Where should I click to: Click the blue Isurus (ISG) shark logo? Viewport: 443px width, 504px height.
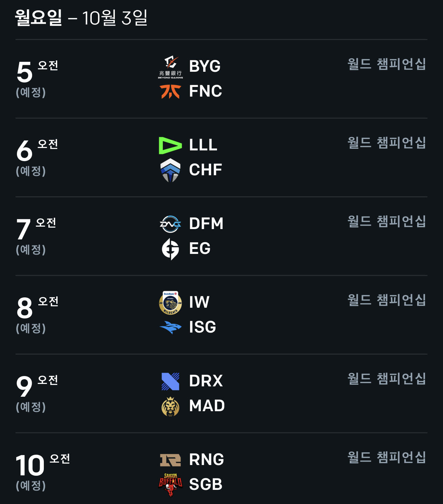170,327
